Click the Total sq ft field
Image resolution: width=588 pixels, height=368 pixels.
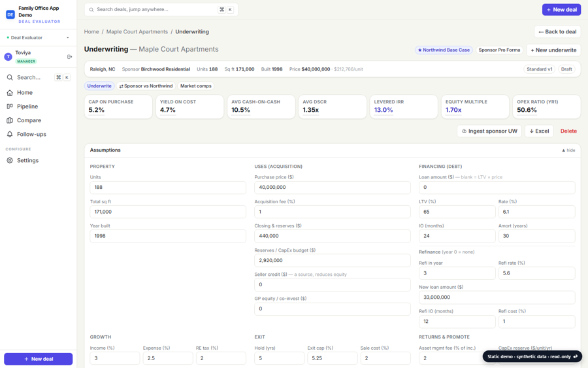point(168,212)
